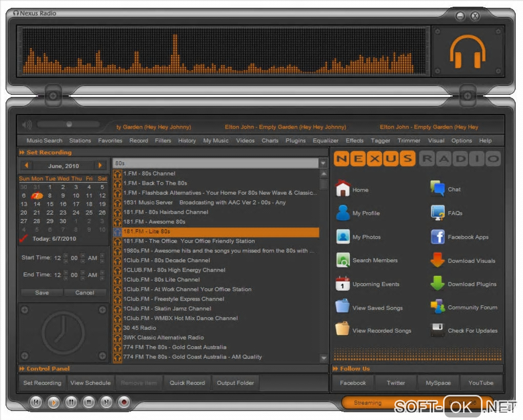Click the Start Time hour stepper
This screenshot has height=420, width=523.
[66, 258]
